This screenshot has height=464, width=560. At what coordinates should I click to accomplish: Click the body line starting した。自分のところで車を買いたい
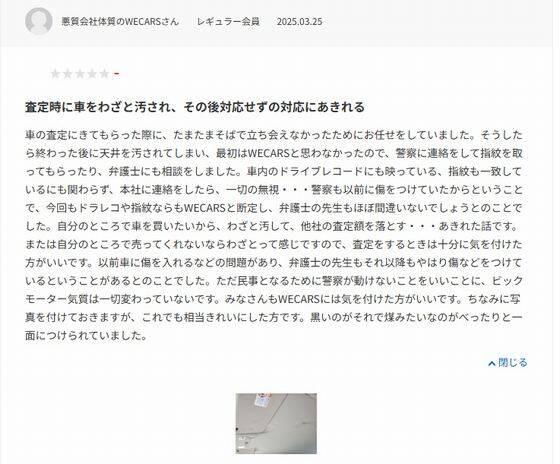tap(272, 226)
